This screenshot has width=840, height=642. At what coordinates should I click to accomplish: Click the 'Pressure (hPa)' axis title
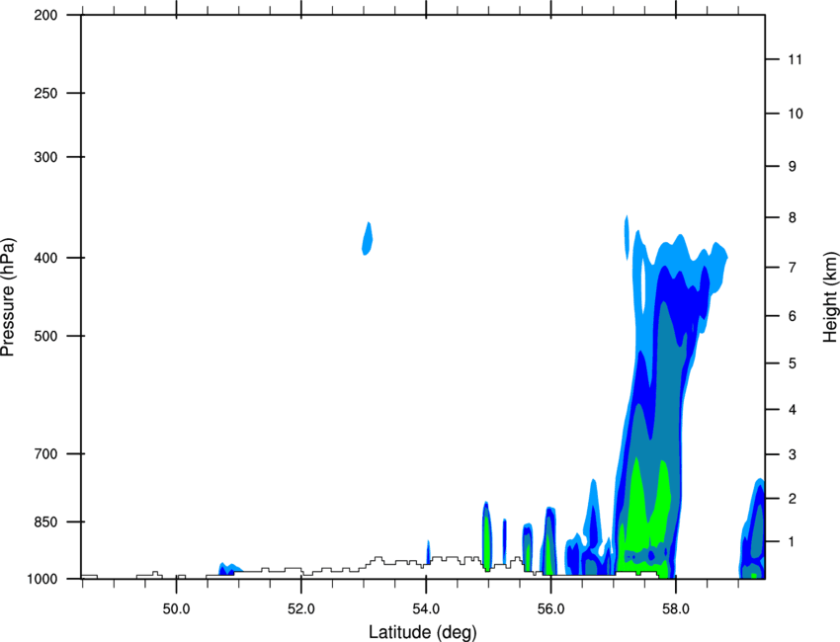pos(8,297)
